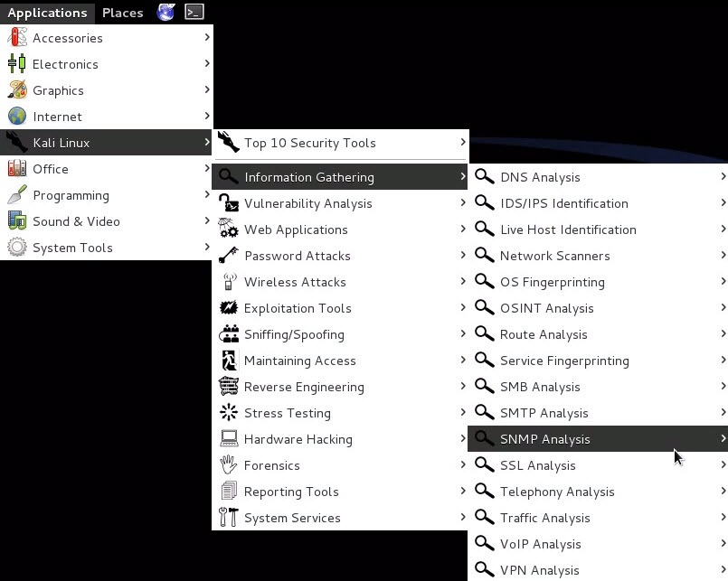Click the Hardware Hacking laptop icon
This screenshot has width=728, height=581.
pos(229,438)
